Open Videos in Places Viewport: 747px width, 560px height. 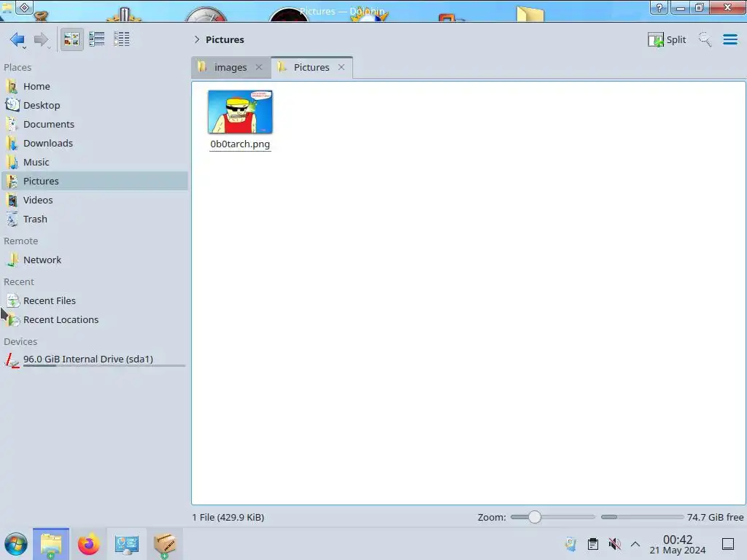(x=96, y=200)
